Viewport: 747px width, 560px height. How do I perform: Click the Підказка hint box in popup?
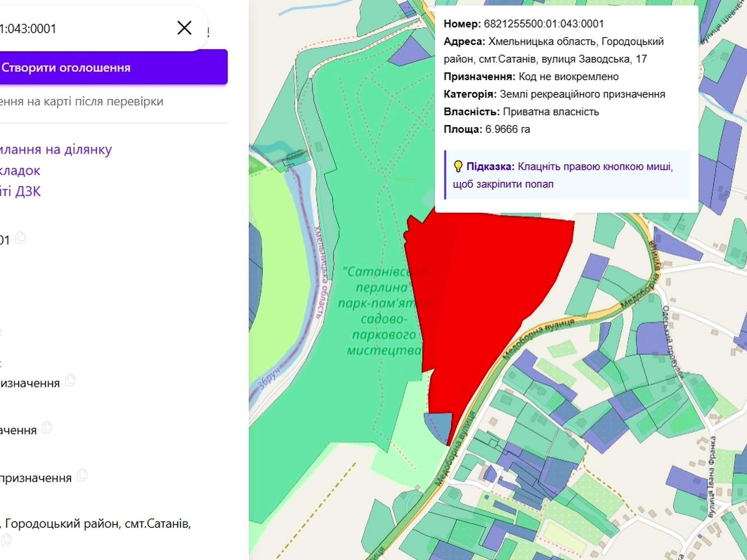tap(567, 175)
